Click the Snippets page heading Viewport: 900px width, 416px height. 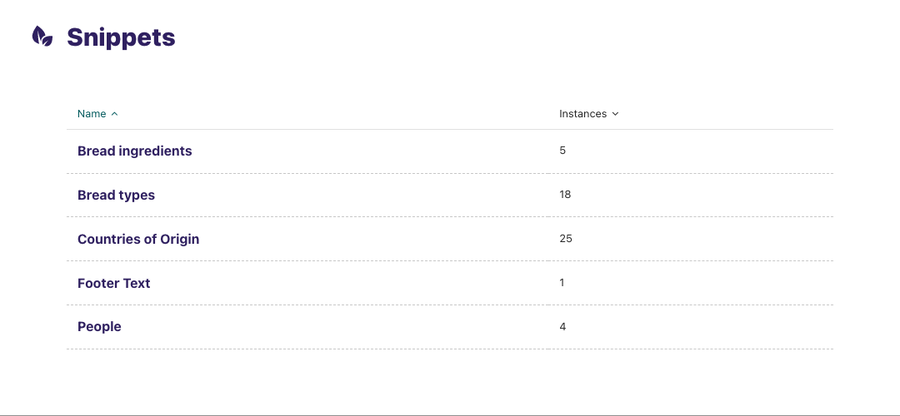[x=120, y=38]
